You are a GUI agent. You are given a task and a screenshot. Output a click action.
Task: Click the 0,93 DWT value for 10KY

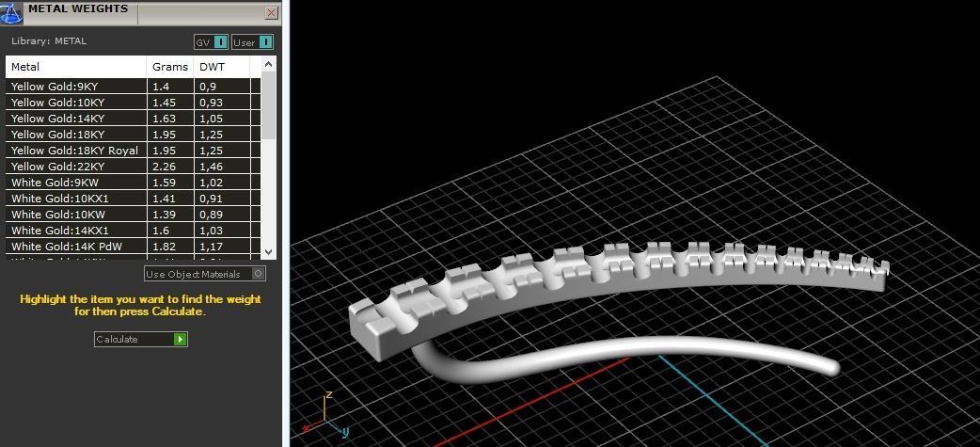tap(211, 103)
